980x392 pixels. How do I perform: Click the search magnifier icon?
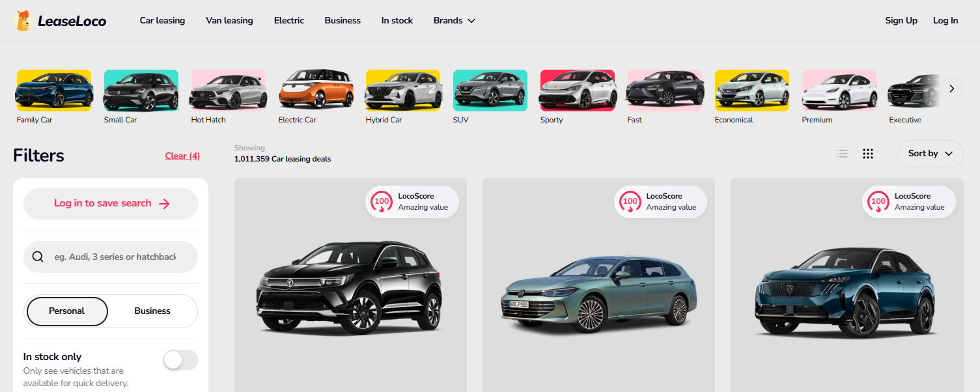(x=38, y=257)
